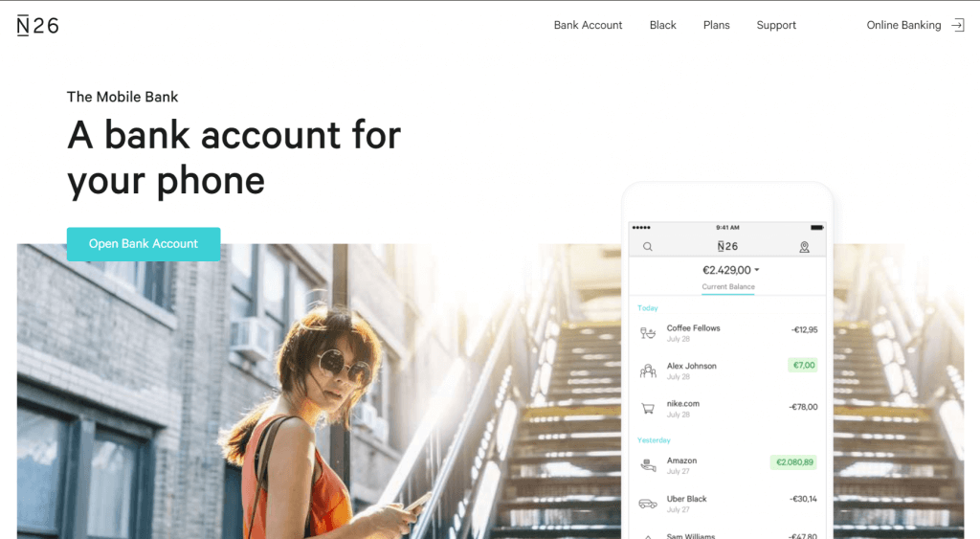Click the -€78,00 amount
The width and height of the screenshot is (980, 539).
(803, 407)
